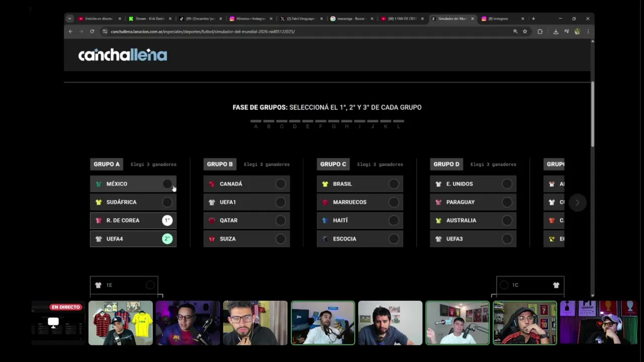This screenshot has height=362, width=644.
Task: Close the Simulador del Mundial tab
Action: click(x=472, y=19)
